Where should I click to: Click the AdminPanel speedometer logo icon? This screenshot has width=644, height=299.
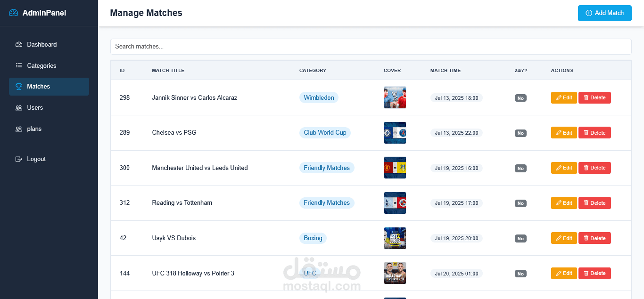(x=14, y=13)
